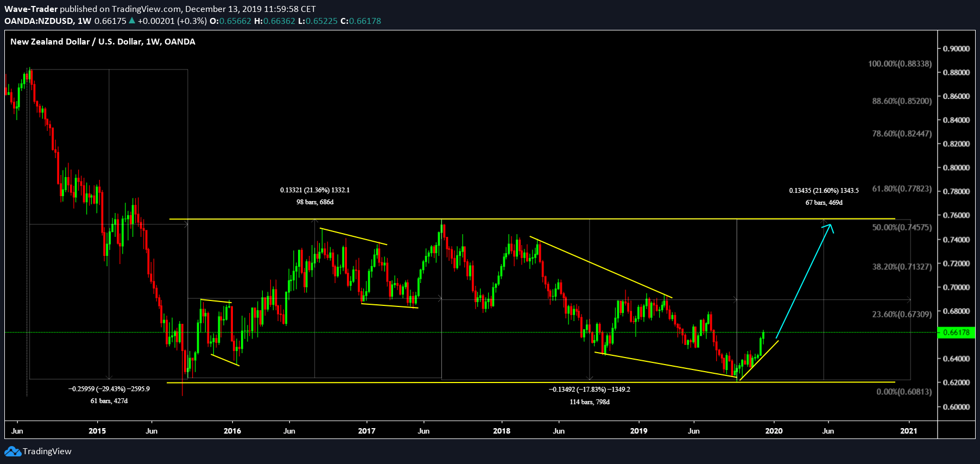980x464 pixels.
Task: Click the TradingView logo icon
Action: point(12,452)
